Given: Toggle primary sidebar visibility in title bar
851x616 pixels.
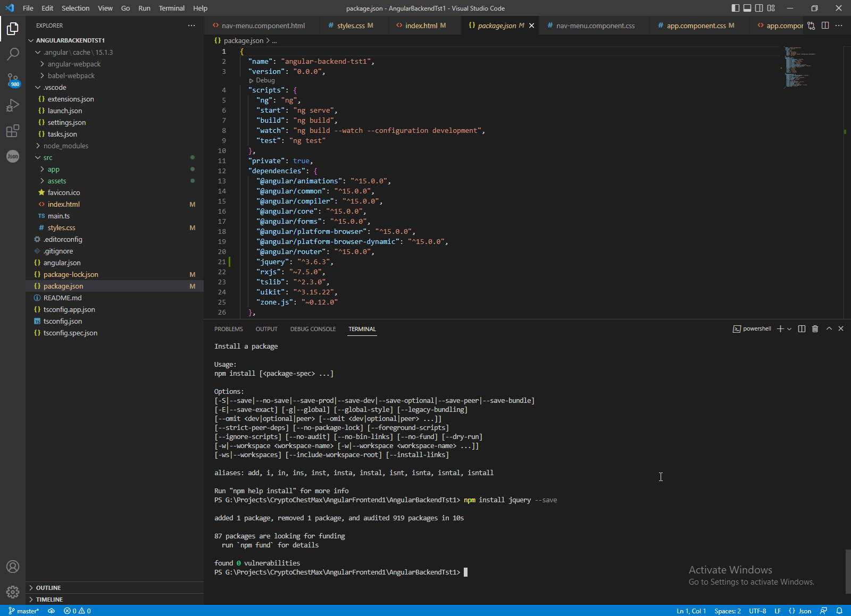Looking at the screenshot, I should click(736, 8).
